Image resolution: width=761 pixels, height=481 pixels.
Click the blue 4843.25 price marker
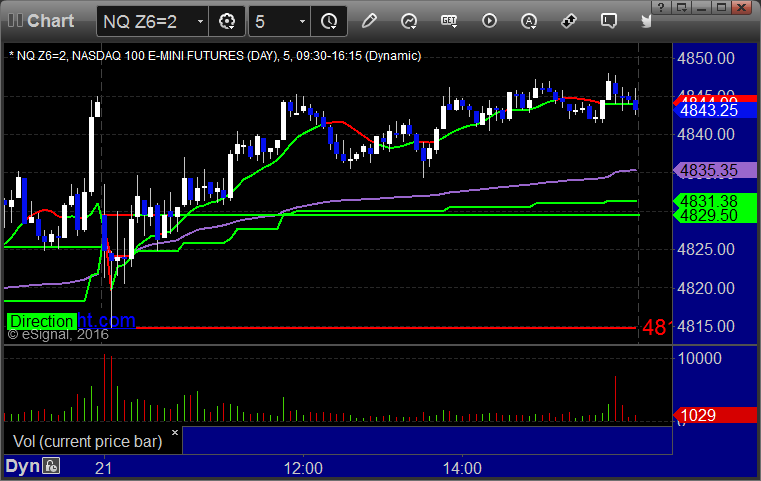coord(715,110)
